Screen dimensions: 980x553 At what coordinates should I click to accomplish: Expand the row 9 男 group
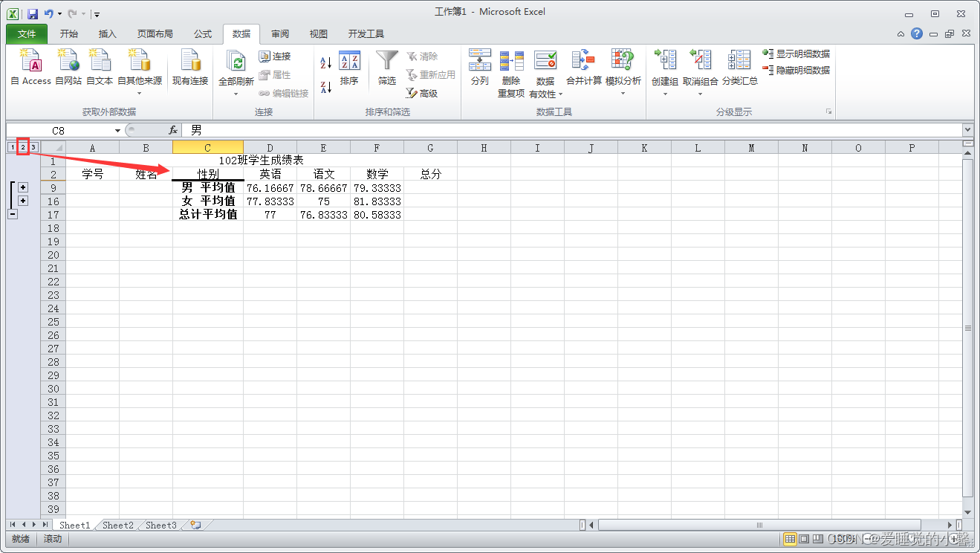point(23,187)
